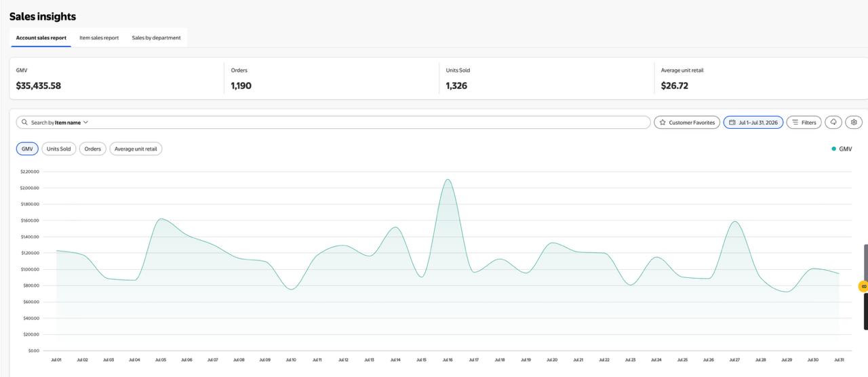This screenshot has height=377, width=868.
Task: Click the GMV legend dot
Action: point(834,148)
